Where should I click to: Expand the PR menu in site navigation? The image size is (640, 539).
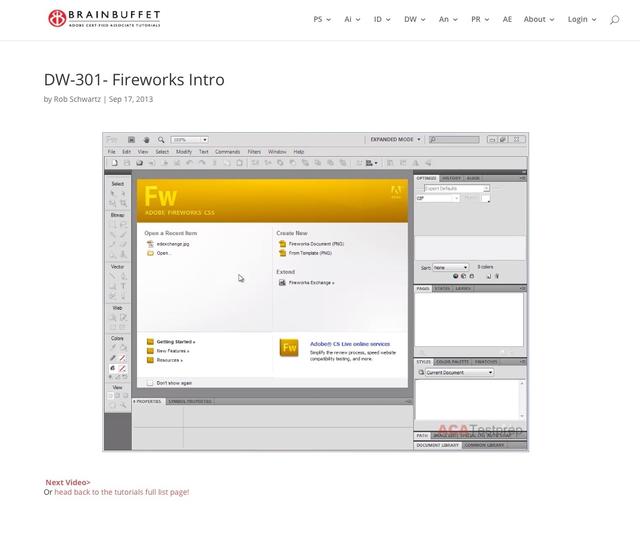480,19
